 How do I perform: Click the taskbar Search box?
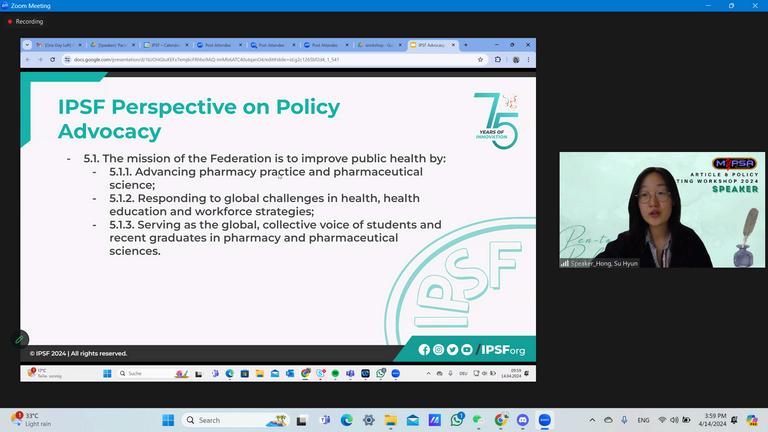tap(236, 420)
